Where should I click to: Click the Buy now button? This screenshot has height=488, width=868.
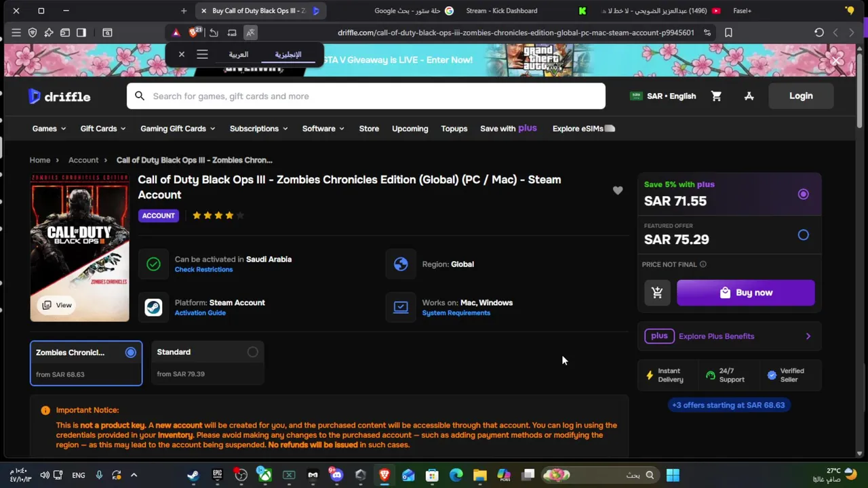746,293
